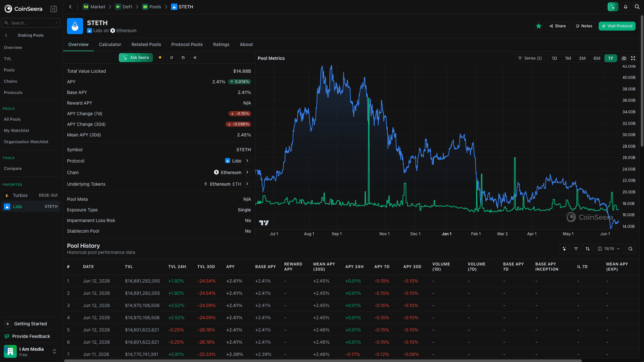Go back using the breadcrumb arrow
644x362 pixels.
(x=70, y=7)
